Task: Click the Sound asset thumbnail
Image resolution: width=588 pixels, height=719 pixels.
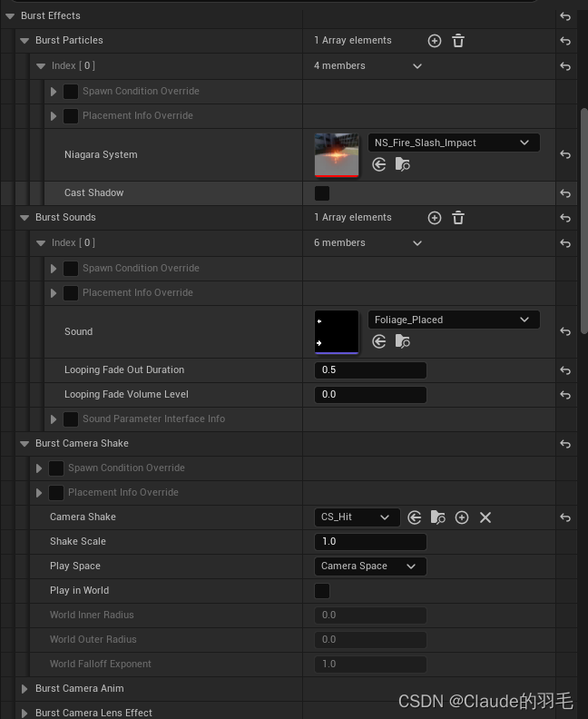Action: [337, 332]
